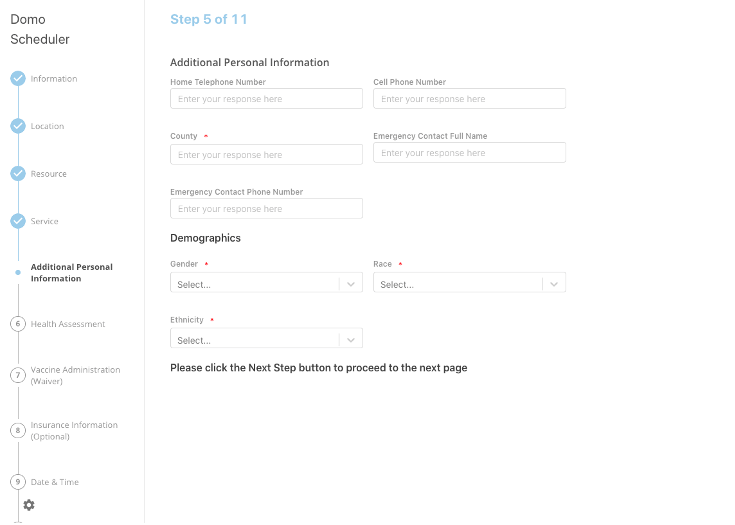Open Vaccine Administration (Waiver) sidebar step
Screen dimensions: 735x525
[75, 375]
